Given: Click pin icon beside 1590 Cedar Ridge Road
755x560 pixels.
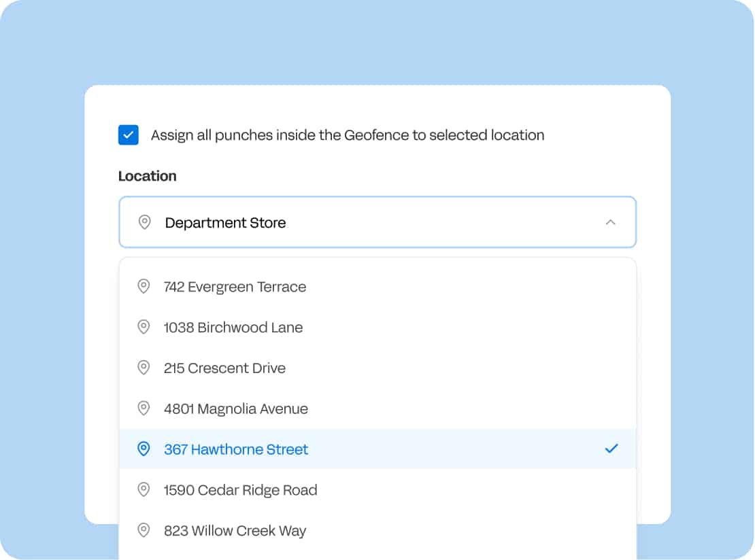Looking at the screenshot, I should pyautogui.click(x=144, y=490).
